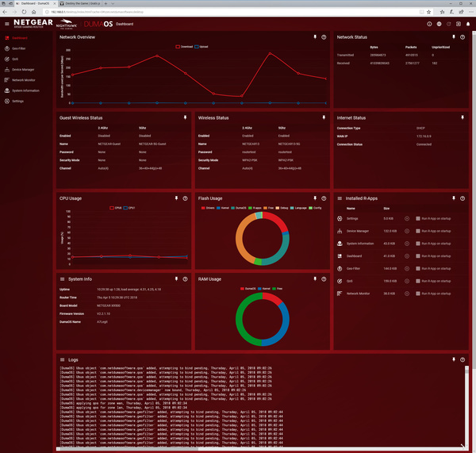This screenshot has width=476, height=453.
Task: Click the NETGEAR logo in the header
Action: pos(33,22)
